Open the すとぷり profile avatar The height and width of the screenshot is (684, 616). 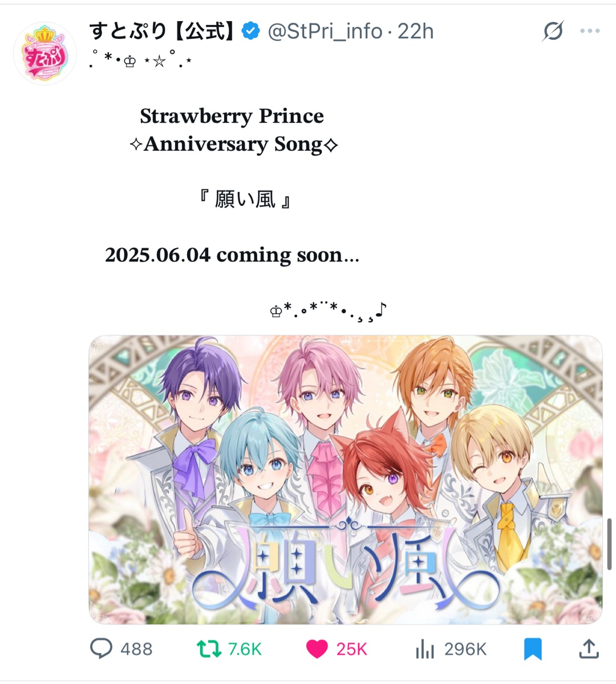(x=45, y=53)
